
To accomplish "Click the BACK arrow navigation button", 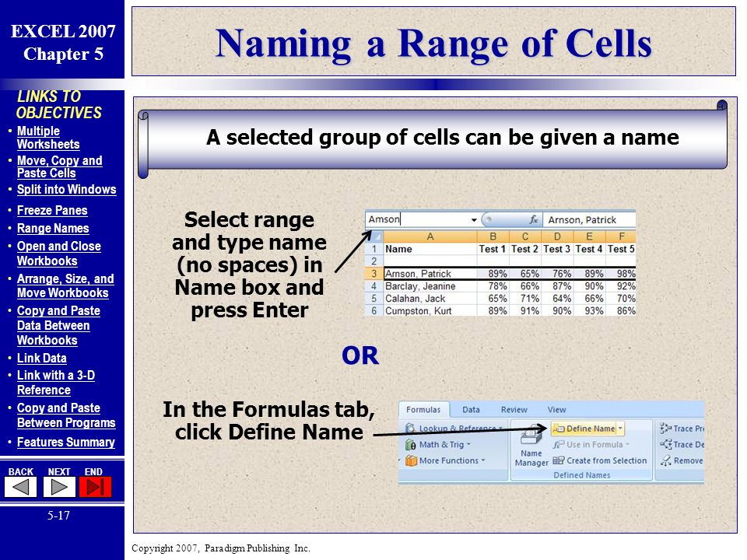I will pos(20,487).
